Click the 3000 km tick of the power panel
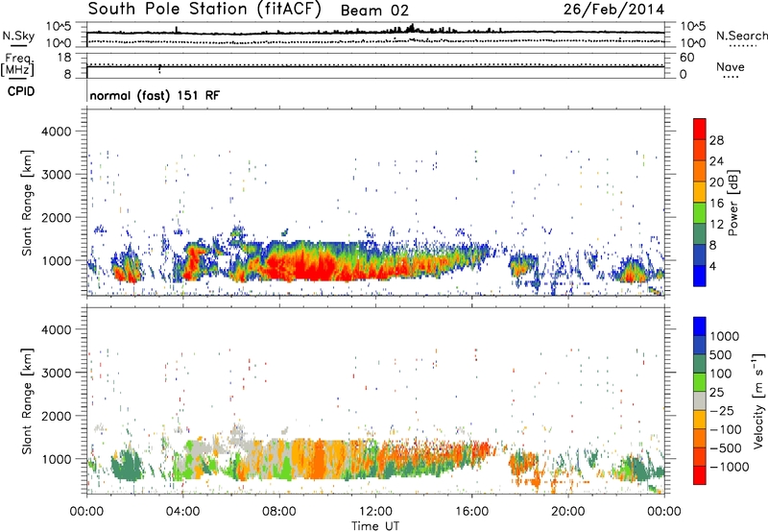Image resolution: width=768 pixels, height=532 pixels. point(56,175)
